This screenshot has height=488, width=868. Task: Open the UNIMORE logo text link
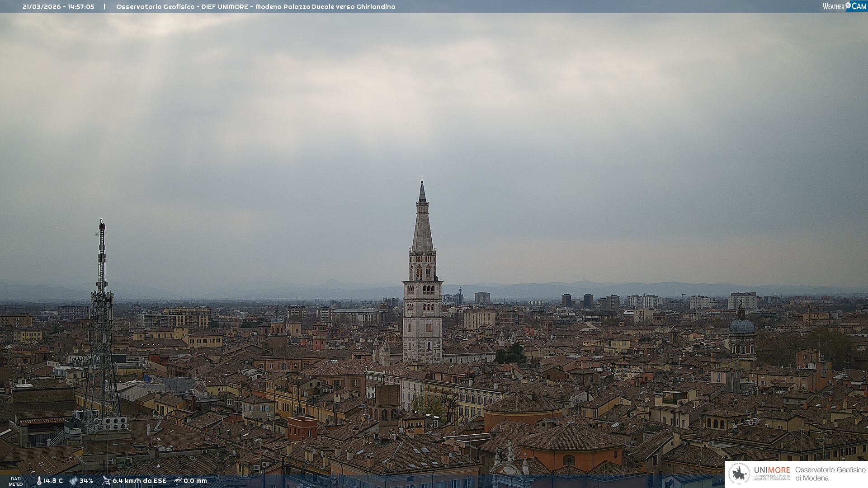(772, 470)
